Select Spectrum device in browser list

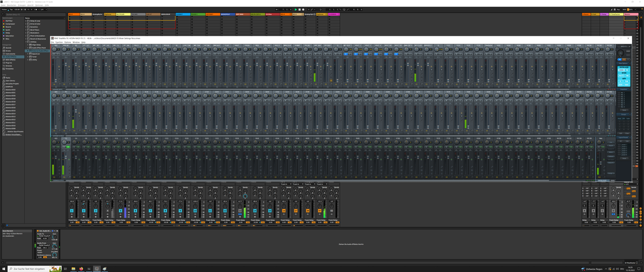pyautogui.click(x=36, y=54)
